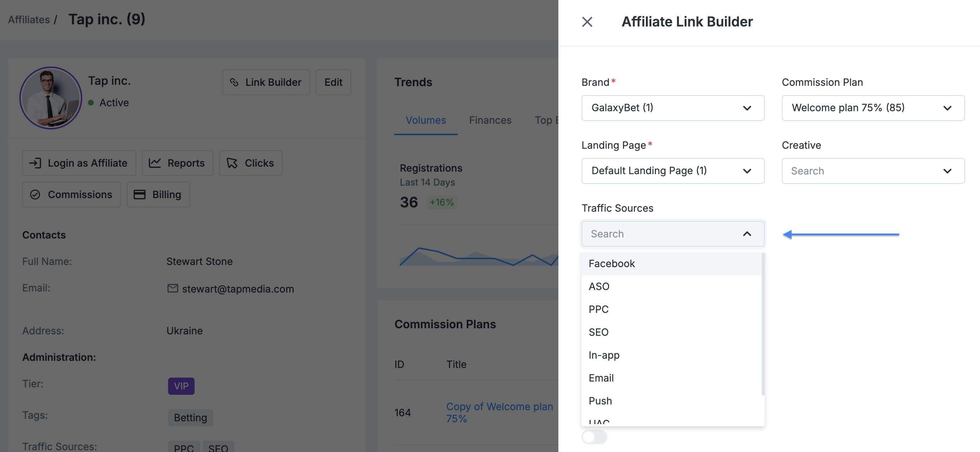Select ASO traffic source option
The width and height of the screenshot is (980, 452).
[671, 286]
